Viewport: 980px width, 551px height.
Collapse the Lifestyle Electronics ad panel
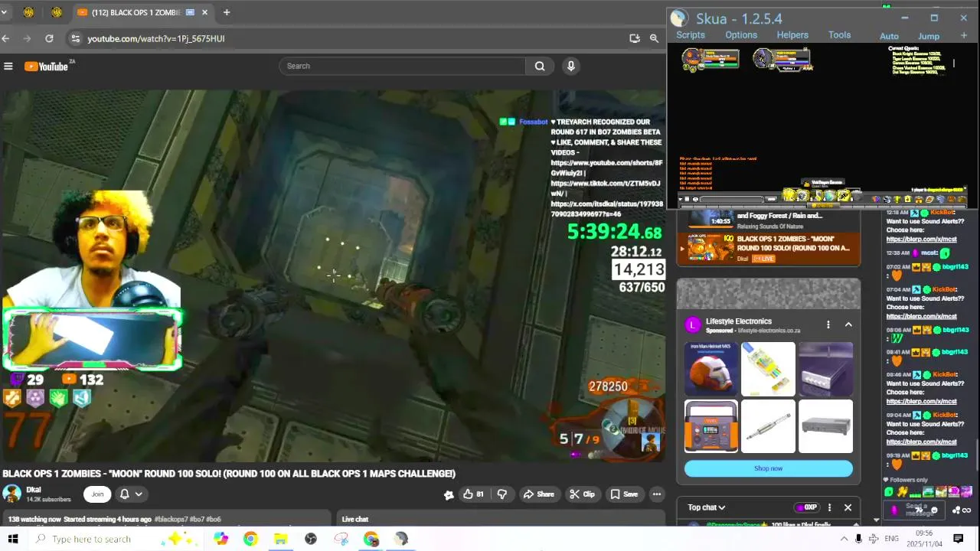click(848, 324)
